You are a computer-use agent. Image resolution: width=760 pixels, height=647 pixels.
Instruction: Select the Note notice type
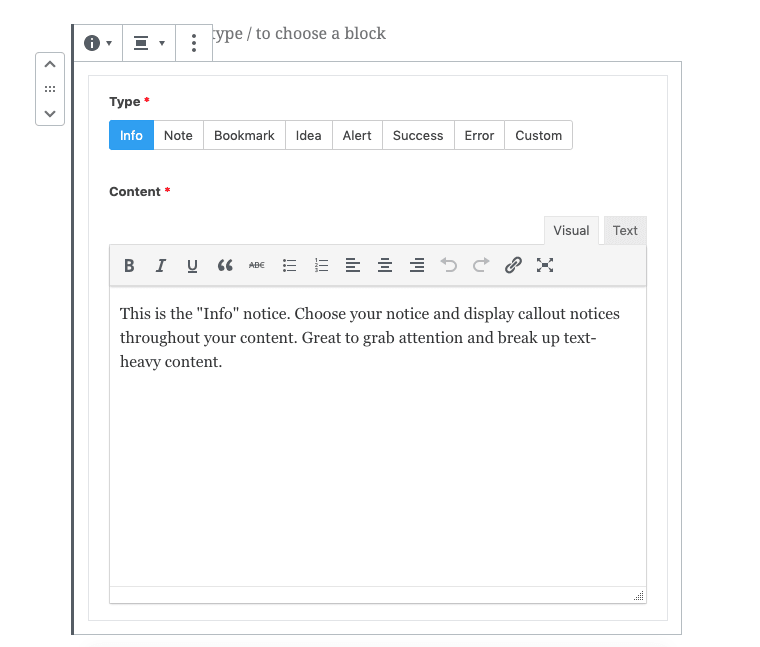[x=178, y=135]
